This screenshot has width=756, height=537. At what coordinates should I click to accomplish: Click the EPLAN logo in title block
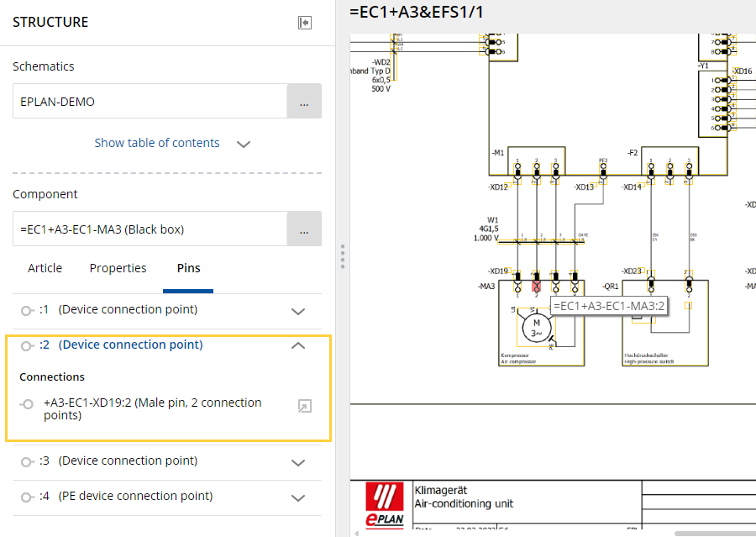[x=385, y=504]
